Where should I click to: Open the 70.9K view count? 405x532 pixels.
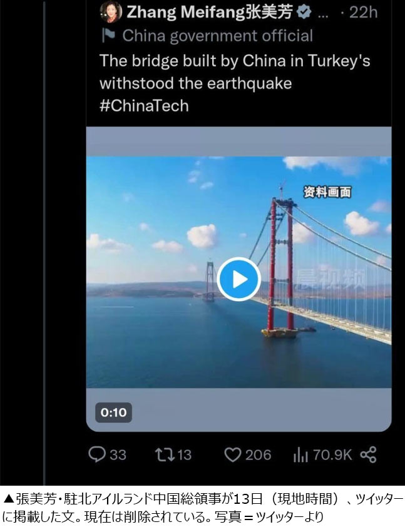tap(332, 455)
